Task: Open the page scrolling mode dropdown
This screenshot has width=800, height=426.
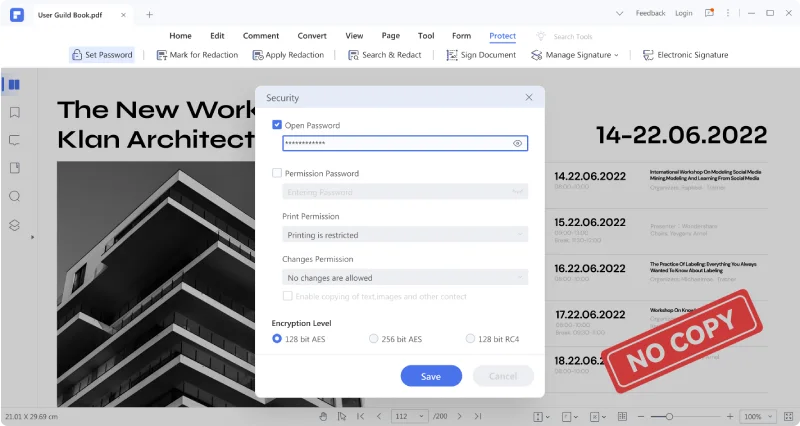Action: [541, 417]
